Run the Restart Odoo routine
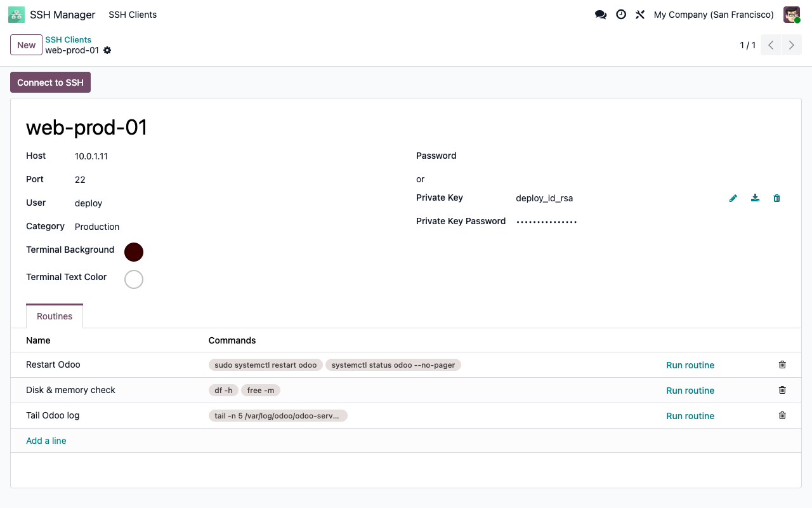Viewport: 812px width, 508px height. (690, 365)
